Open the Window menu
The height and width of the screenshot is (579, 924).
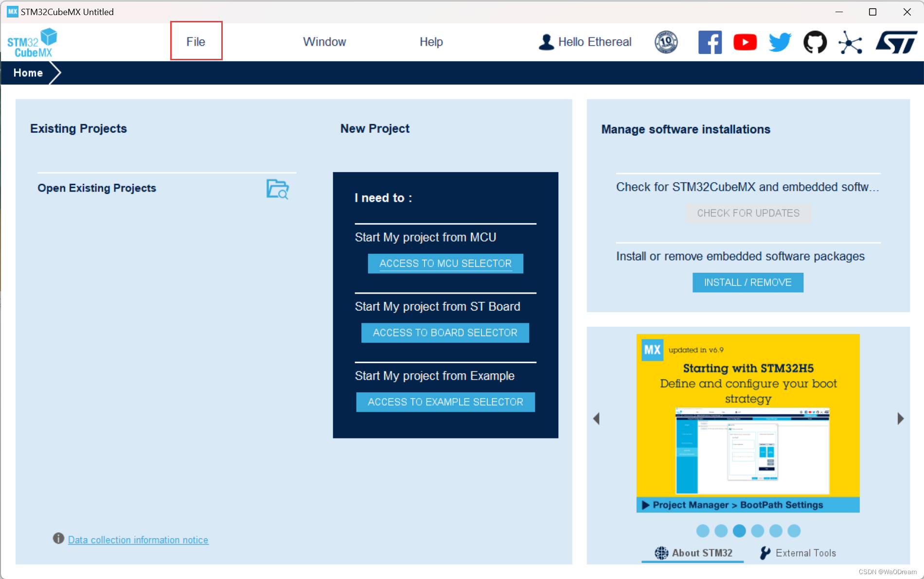[324, 42]
